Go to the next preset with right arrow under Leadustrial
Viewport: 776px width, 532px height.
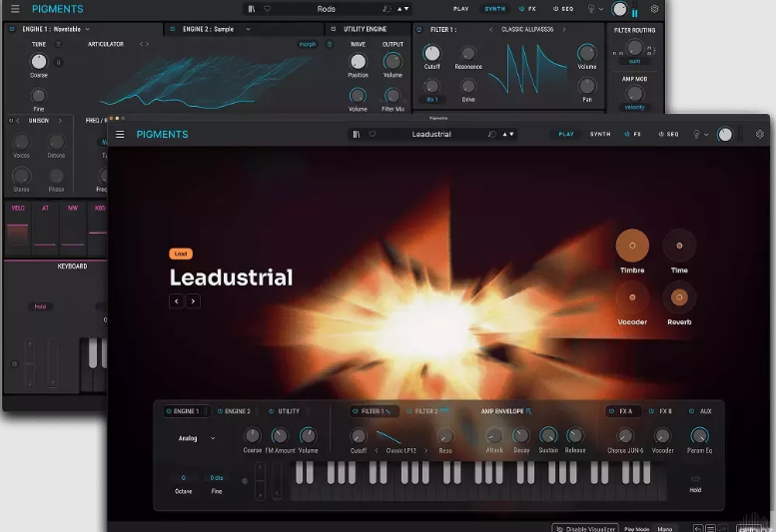click(193, 301)
